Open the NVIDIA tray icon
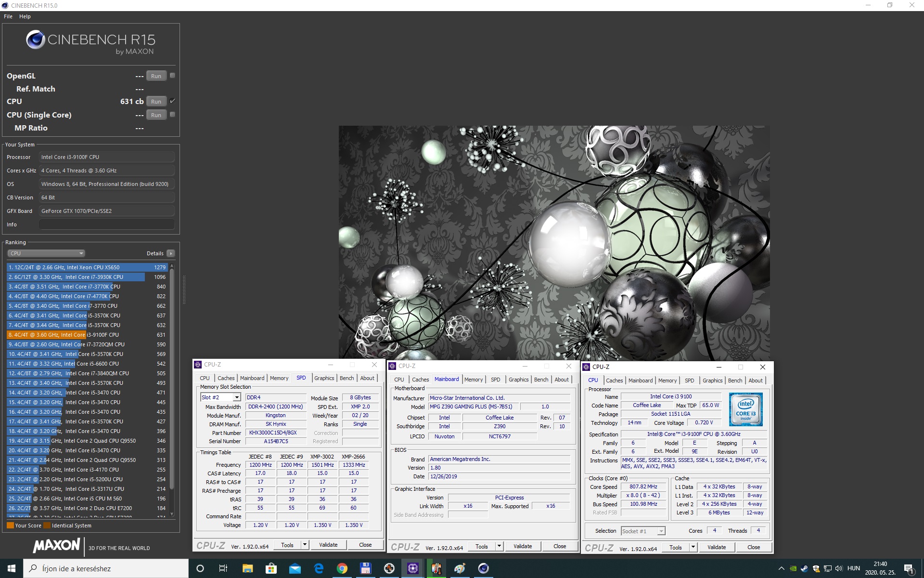Viewport: 924px width, 578px height. (793, 568)
